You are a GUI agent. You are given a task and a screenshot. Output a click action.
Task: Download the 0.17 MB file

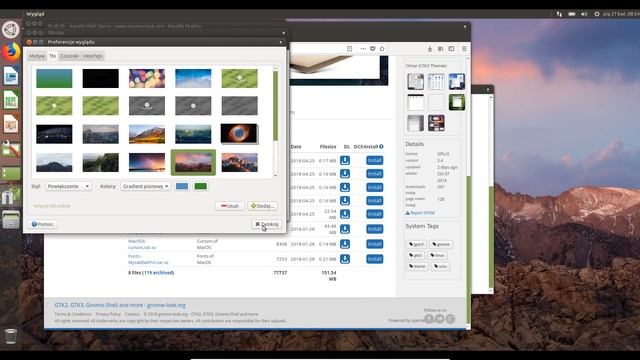pos(345,160)
